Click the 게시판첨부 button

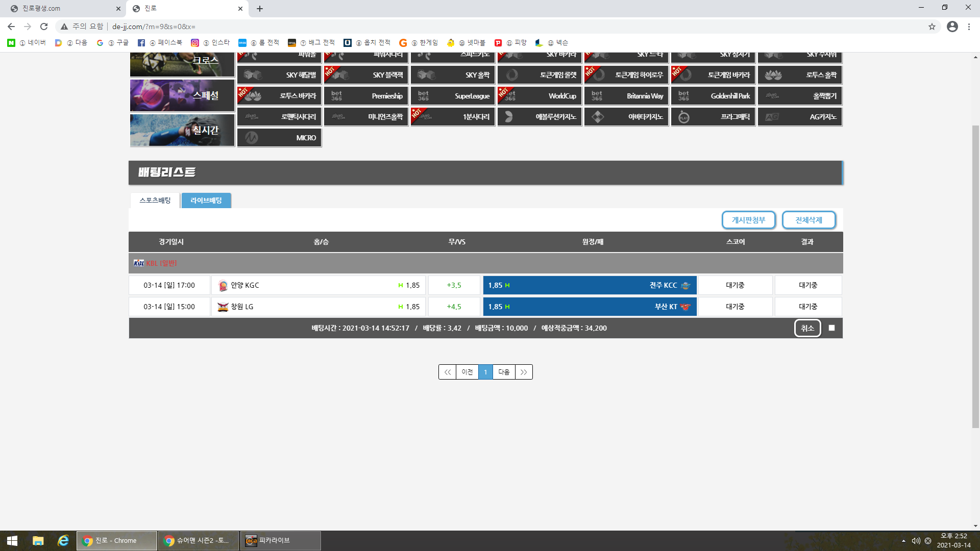point(748,220)
